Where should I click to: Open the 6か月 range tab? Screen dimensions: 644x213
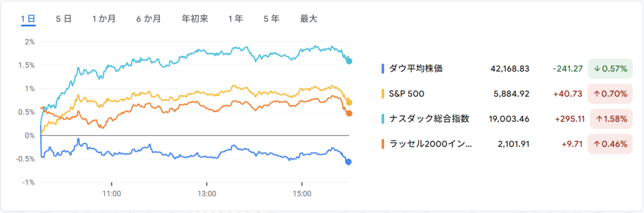(x=148, y=19)
